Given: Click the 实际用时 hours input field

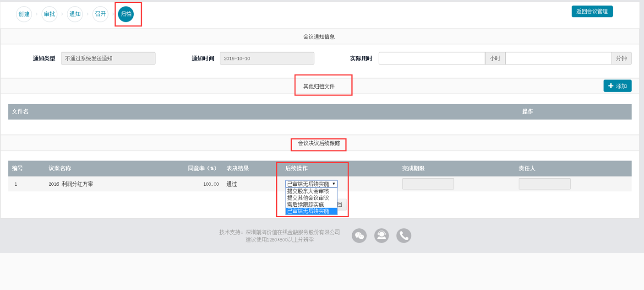Looking at the screenshot, I should (432, 59).
